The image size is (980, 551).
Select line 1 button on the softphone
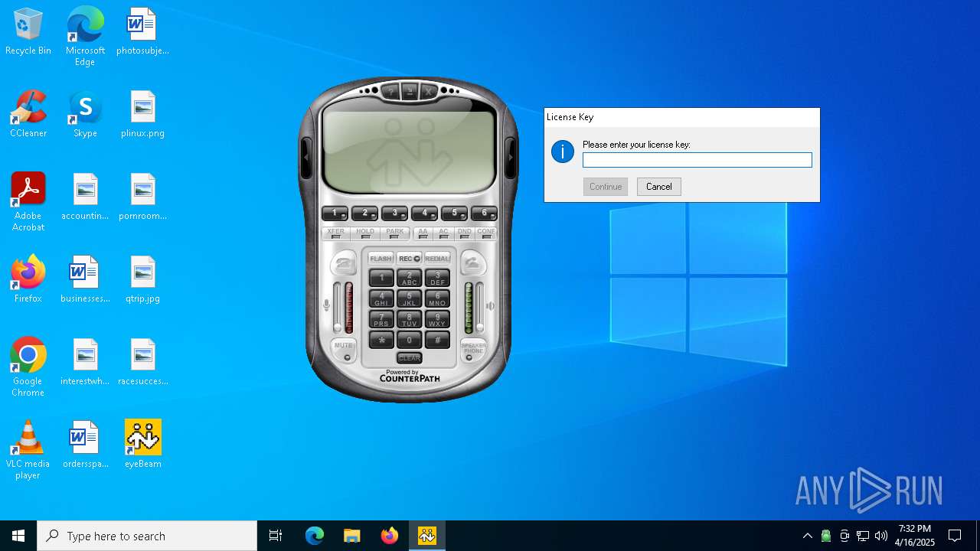(335, 213)
